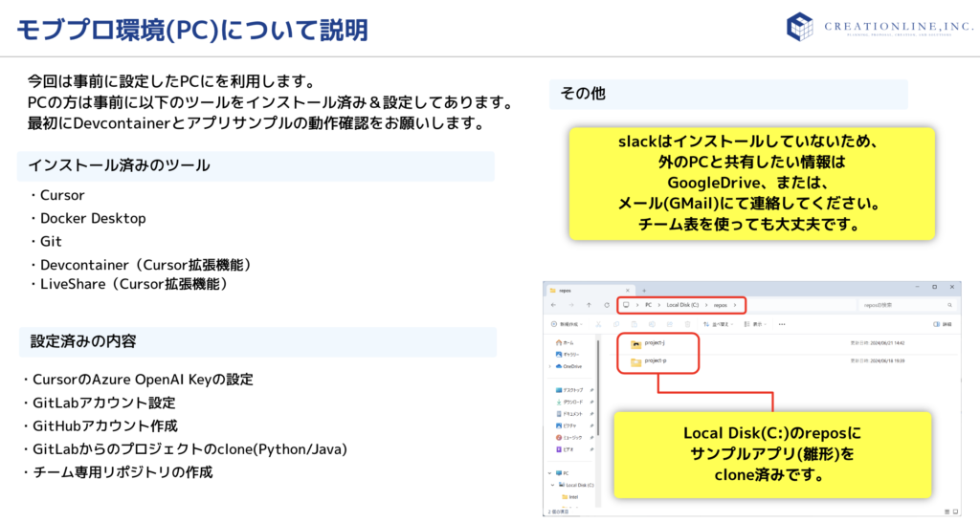Click the 'その他' section heading
Viewport: 980px width, 523px height.
click(583, 94)
